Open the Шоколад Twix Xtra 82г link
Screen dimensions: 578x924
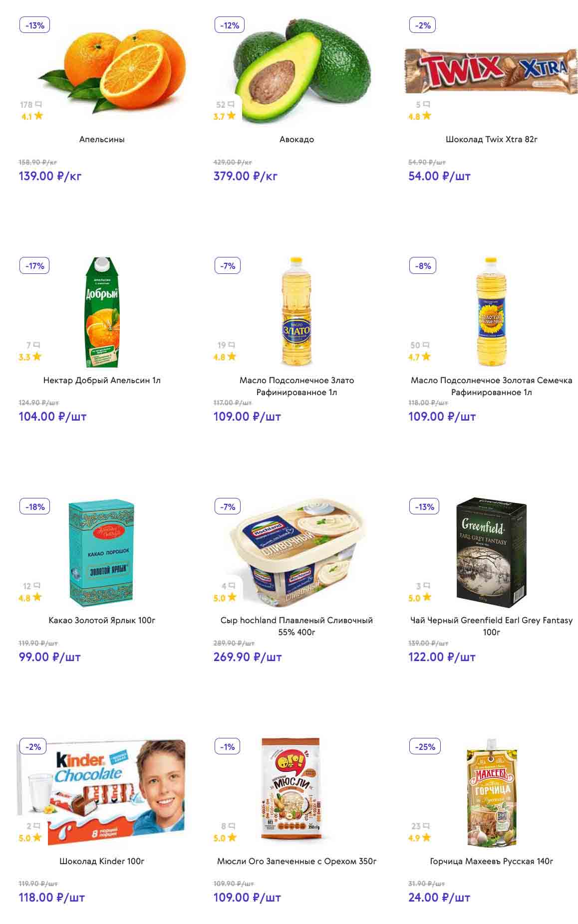491,139
